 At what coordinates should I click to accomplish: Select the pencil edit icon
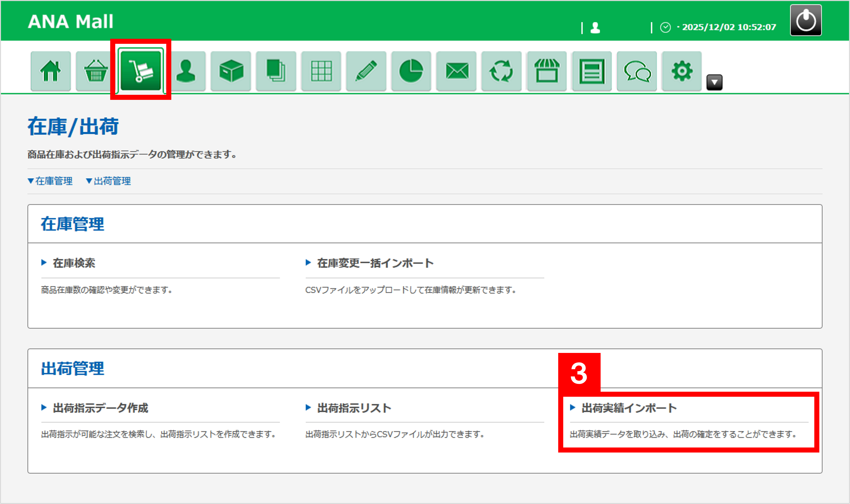pos(366,71)
